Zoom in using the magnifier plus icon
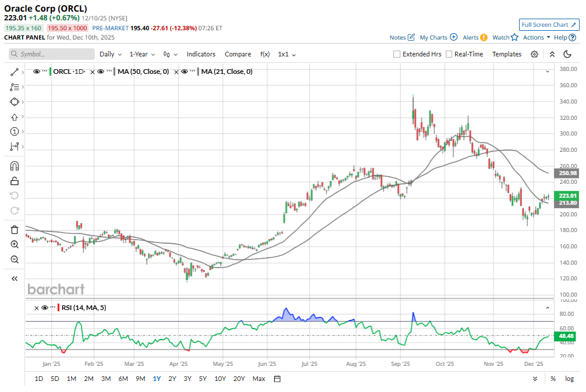 tap(15, 244)
